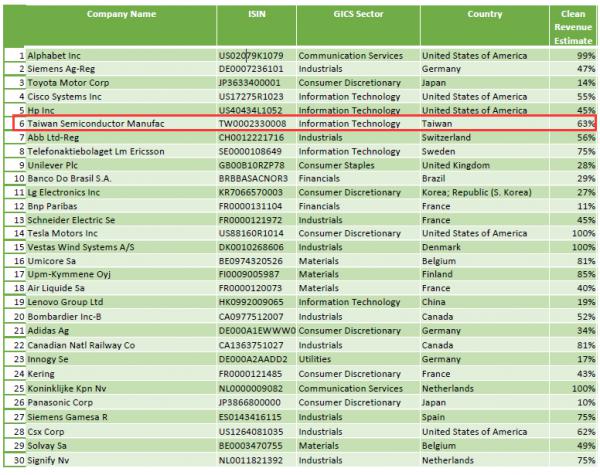Click ISIN DE000A1EWWW0
This screenshot has height=475, width=600.
point(256,330)
